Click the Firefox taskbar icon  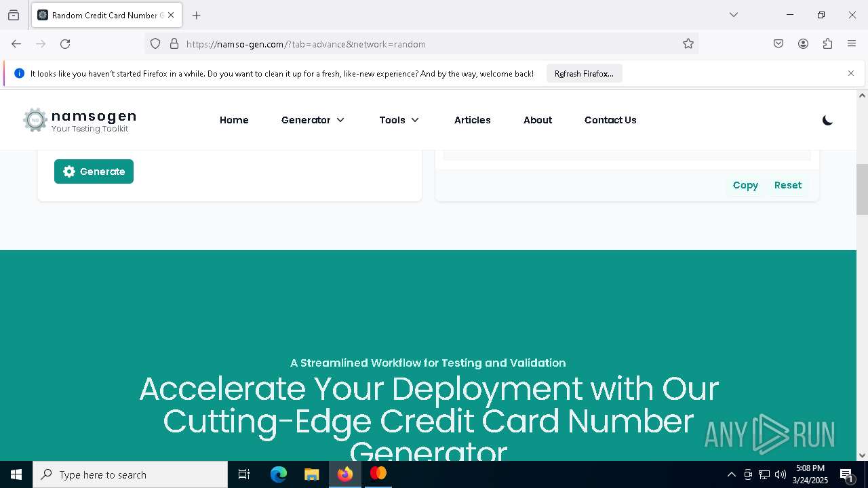(345, 474)
